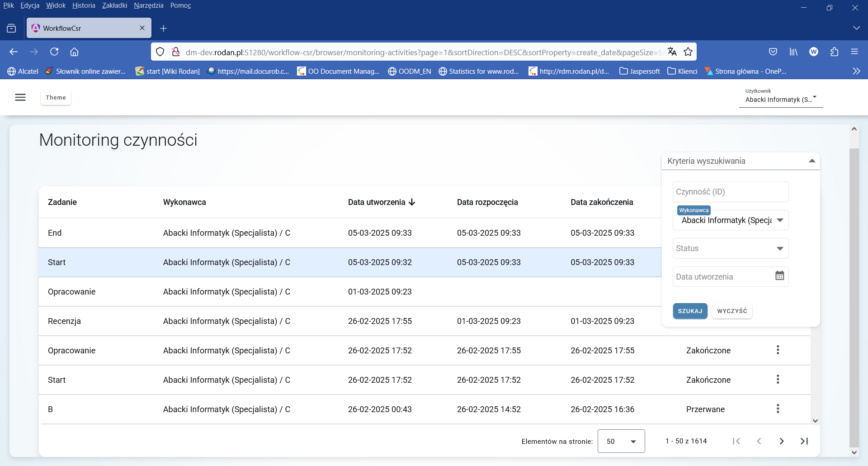Open the Status dropdown
This screenshot has height=466, width=868.
[730, 248]
